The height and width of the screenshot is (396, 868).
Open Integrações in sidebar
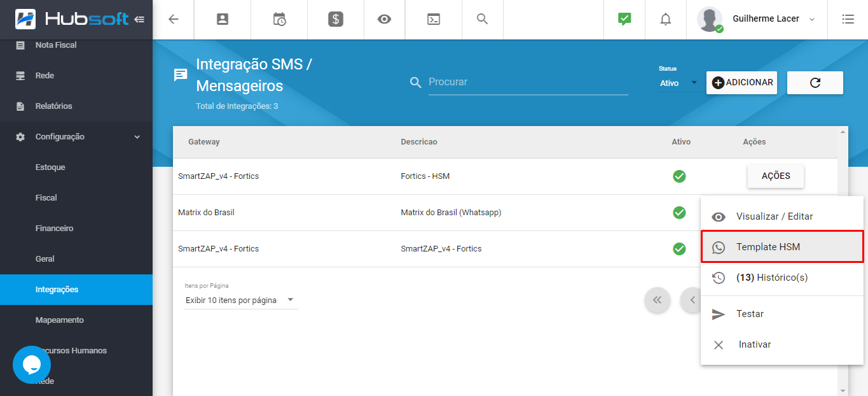(x=76, y=290)
